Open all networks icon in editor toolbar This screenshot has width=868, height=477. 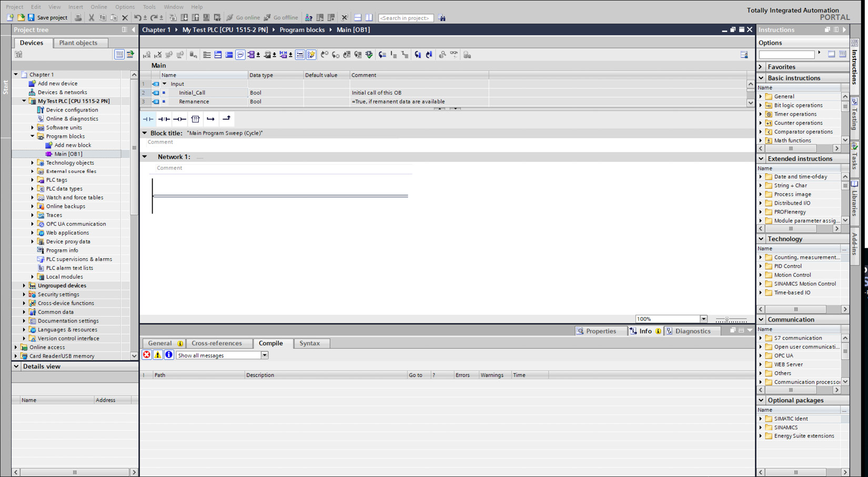coord(218,55)
